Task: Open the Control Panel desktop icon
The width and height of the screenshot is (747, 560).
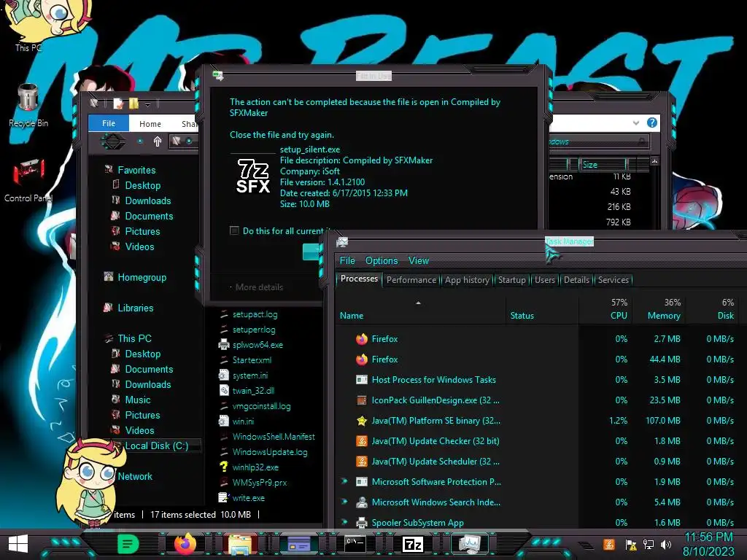Action: [28, 180]
